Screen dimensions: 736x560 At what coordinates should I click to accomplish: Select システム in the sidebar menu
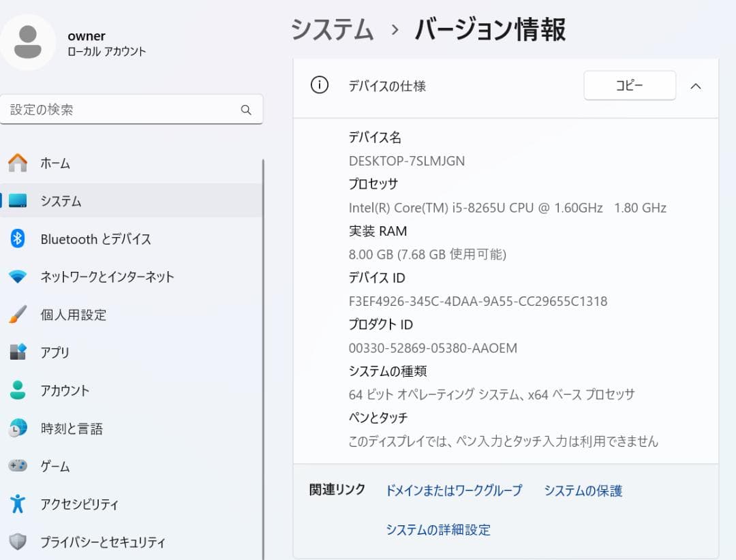pos(61,201)
